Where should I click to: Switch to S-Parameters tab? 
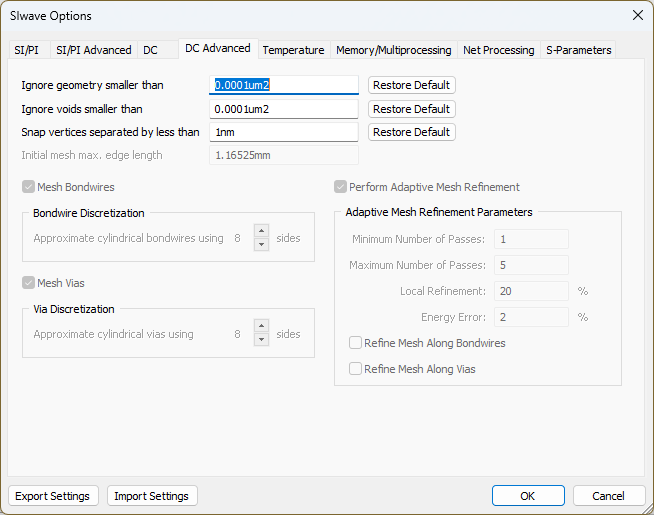click(x=579, y=50)
